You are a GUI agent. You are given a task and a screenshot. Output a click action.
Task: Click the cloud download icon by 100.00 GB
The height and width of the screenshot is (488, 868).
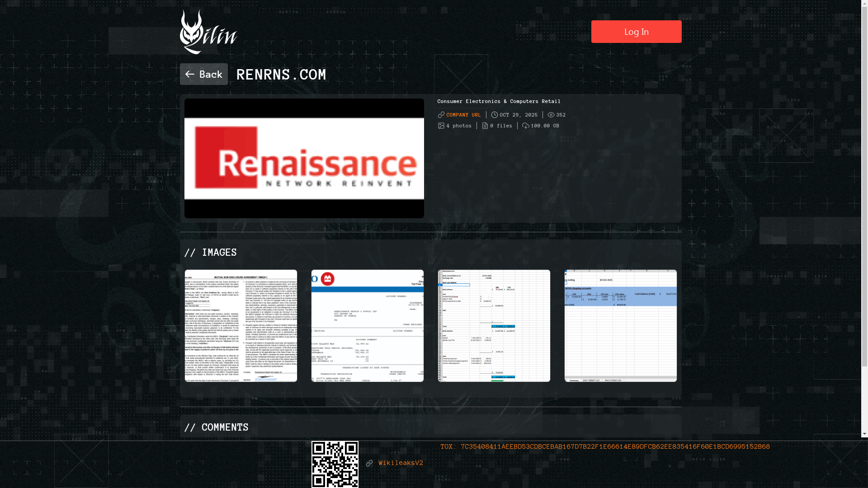point(526,126)
